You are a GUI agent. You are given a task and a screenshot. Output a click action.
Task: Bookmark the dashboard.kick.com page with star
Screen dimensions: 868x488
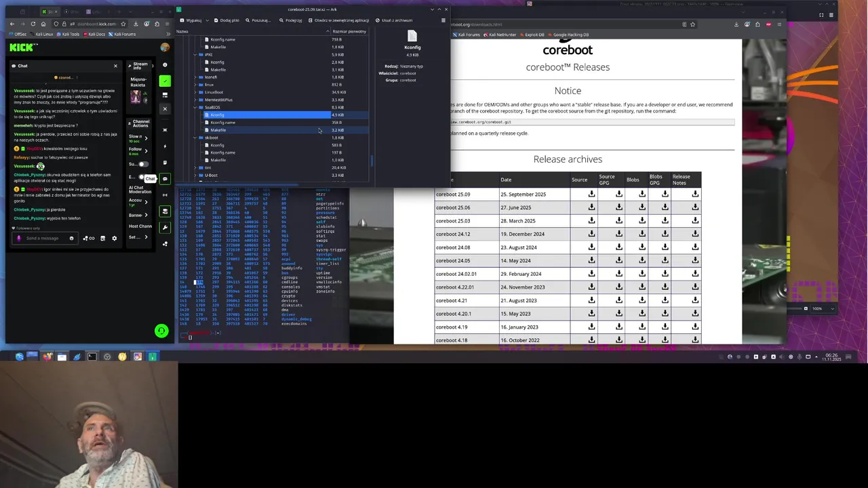123,24
